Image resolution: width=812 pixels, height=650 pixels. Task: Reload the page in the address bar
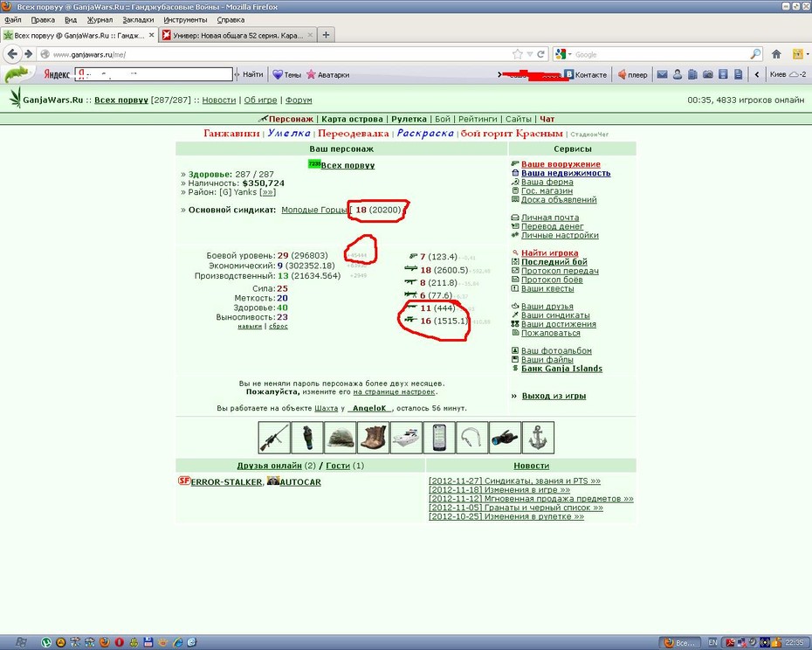540,54
